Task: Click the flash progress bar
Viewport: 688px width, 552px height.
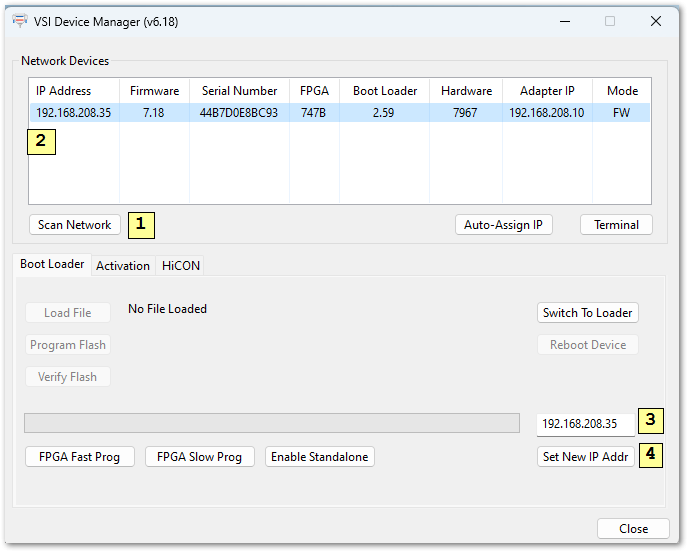Action: (272, 423)
